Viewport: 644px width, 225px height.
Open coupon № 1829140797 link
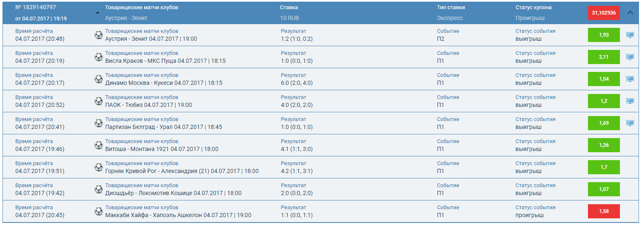[36, 7]
